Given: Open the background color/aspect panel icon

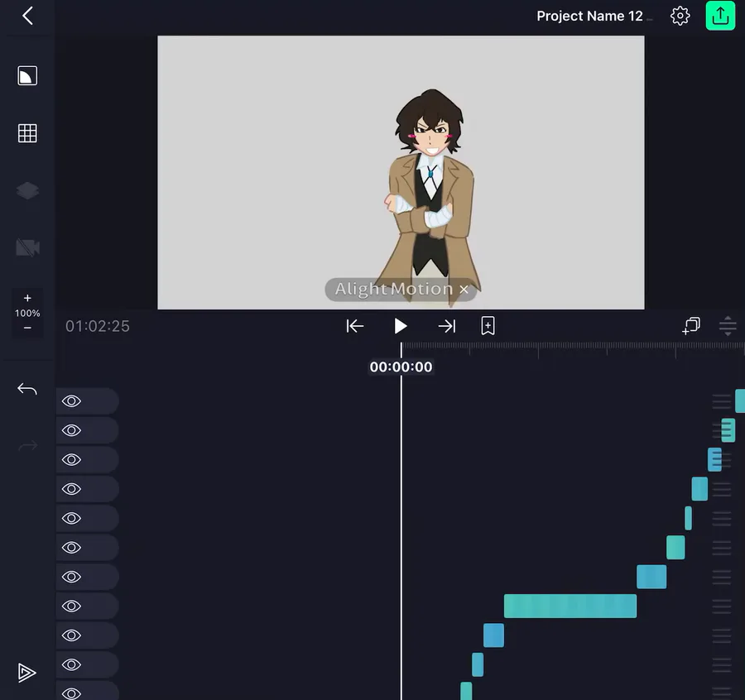Looking at the screenshot, I should (27, 76).
